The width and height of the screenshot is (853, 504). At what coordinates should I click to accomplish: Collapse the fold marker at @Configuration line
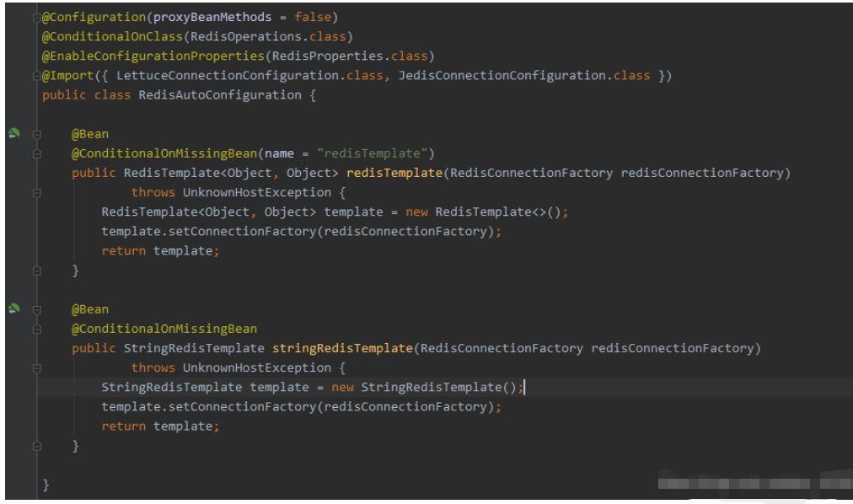point(36,18)
